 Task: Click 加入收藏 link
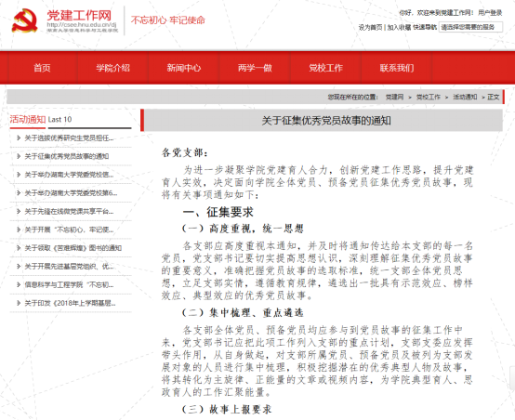[399, 27]
